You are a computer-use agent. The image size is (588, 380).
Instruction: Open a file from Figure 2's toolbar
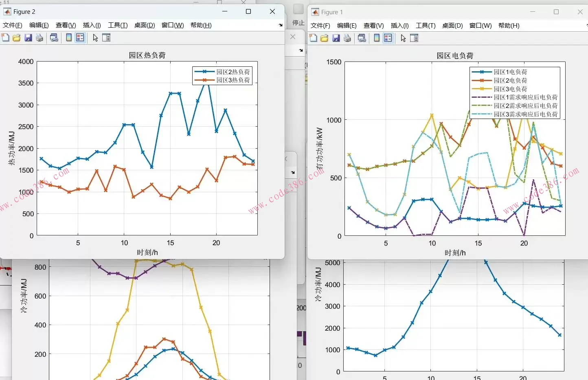tap(17, 38)
